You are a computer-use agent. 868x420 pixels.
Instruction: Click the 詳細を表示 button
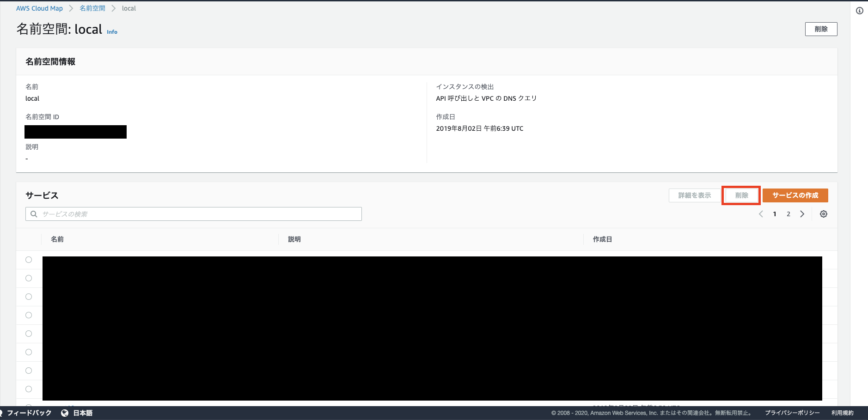[695, 195]
